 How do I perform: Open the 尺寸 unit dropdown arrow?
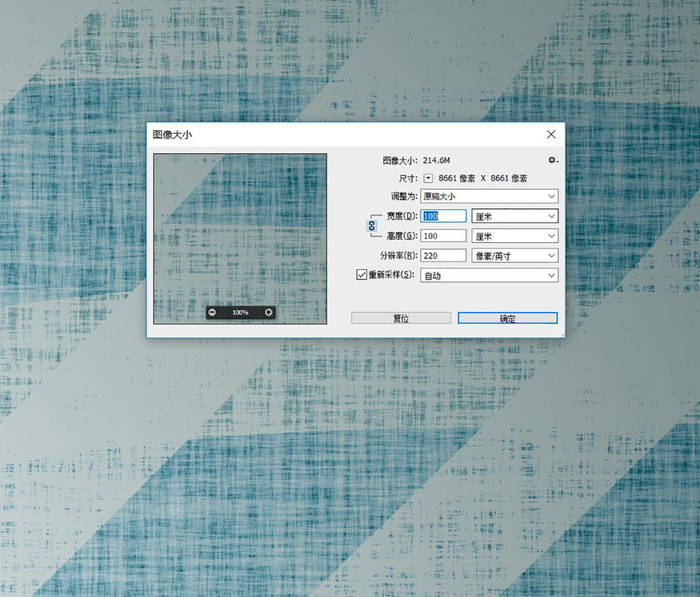[428, 178]
